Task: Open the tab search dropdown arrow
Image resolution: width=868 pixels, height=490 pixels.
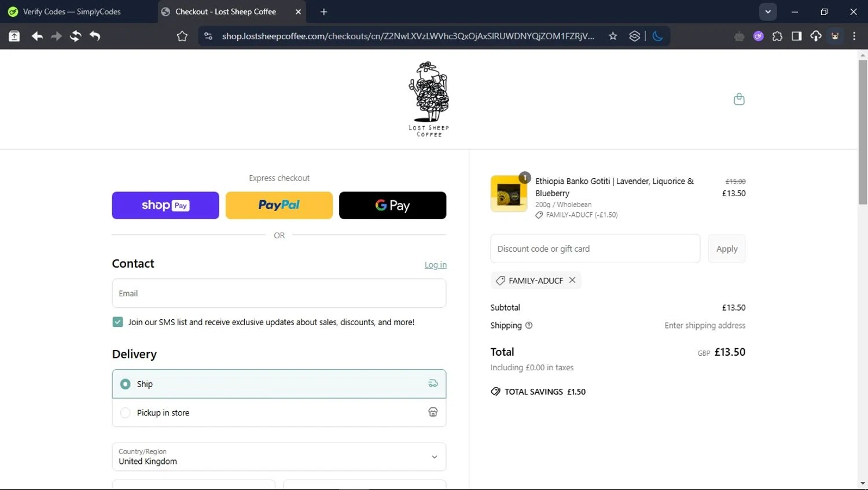Action: click(768, 12)
